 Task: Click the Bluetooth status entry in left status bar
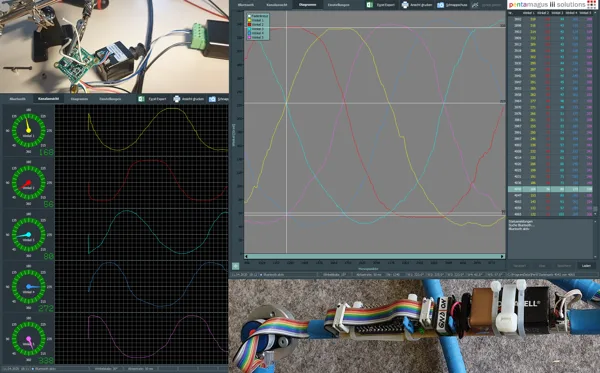[44, 369]
